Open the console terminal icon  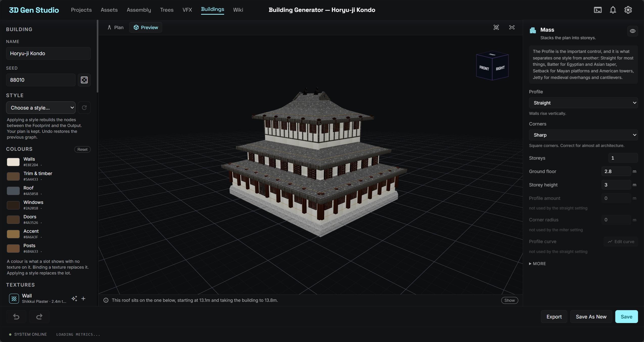(x=598, y=10)
